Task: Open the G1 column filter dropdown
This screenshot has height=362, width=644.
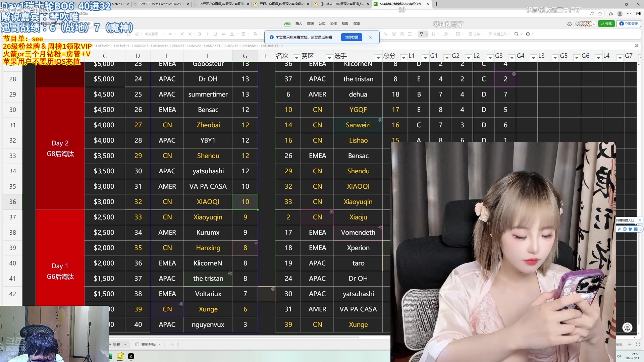Action: coord(447,58)
